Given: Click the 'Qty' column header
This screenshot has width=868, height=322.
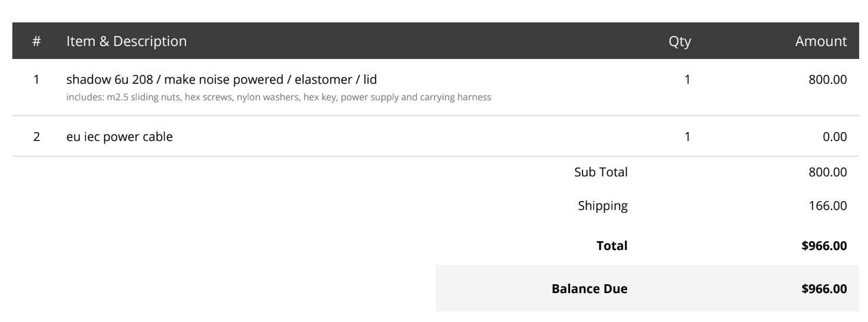Looking at the screenshot, I should (x=680, y=41).
